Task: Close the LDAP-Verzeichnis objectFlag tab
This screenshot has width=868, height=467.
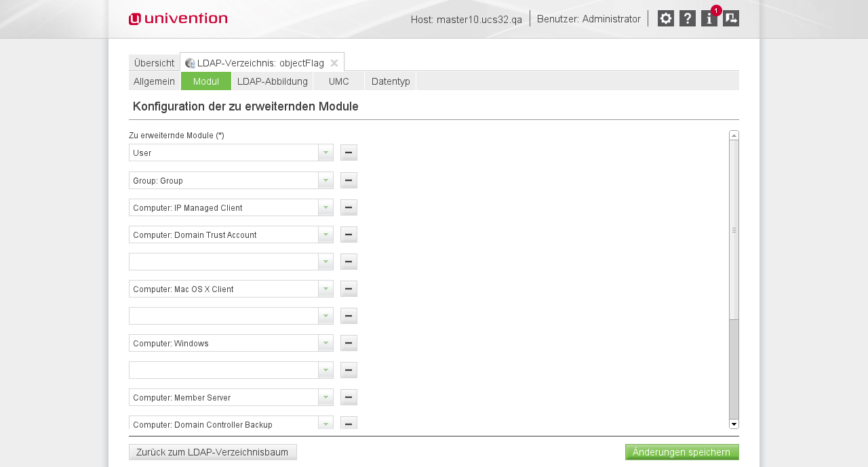Action: pyautogui.click(x=334, y=63)
